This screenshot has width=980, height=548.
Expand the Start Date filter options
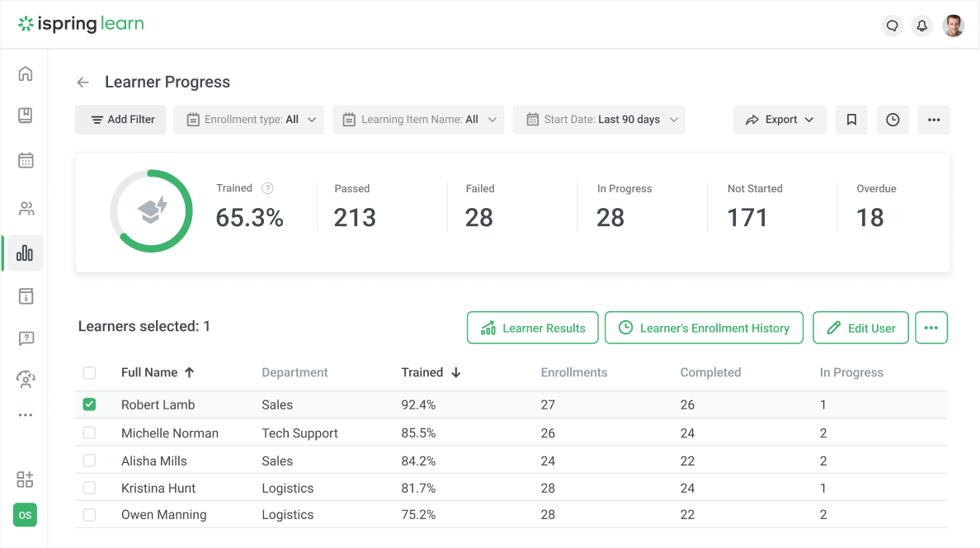599,119
